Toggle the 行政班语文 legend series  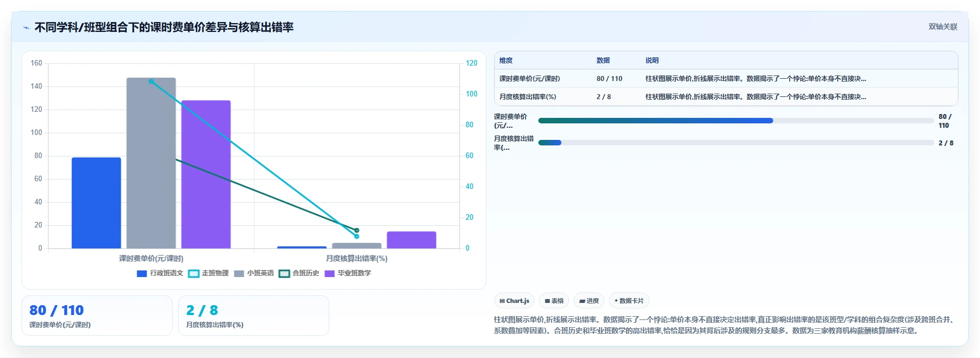click(160, 273)
